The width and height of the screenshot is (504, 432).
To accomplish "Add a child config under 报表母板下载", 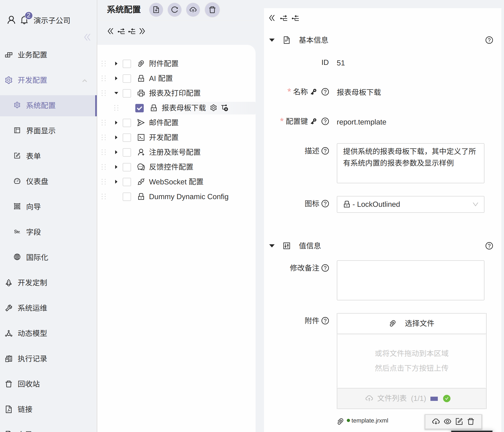I will 225,108.
